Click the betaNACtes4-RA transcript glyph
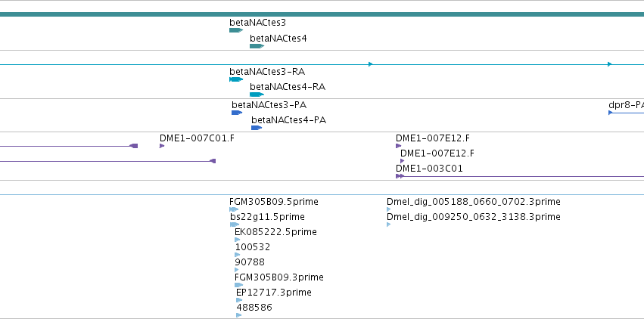644x319 pixels. 257,94
